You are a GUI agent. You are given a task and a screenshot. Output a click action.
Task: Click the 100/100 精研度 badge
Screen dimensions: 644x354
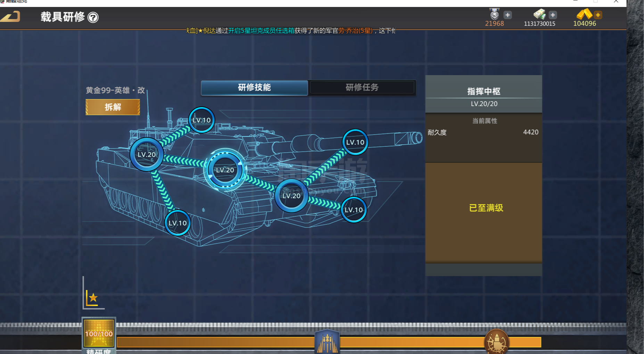tap(99, 333)
